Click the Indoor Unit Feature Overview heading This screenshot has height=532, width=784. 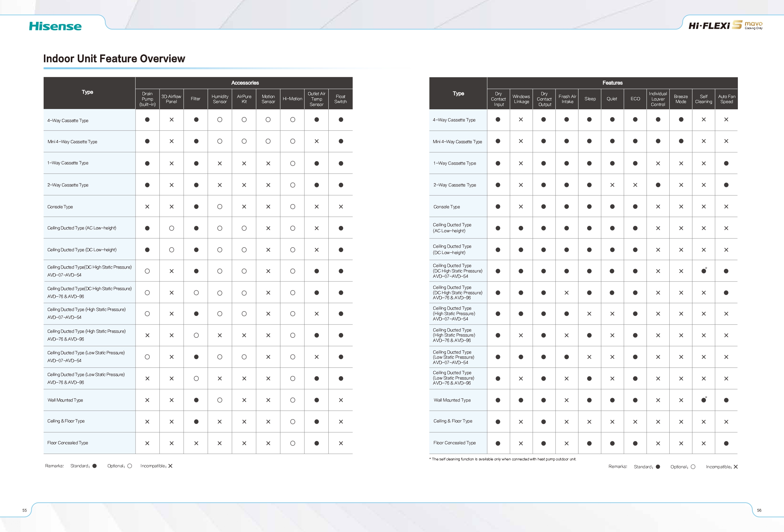[x=114, y=59]
